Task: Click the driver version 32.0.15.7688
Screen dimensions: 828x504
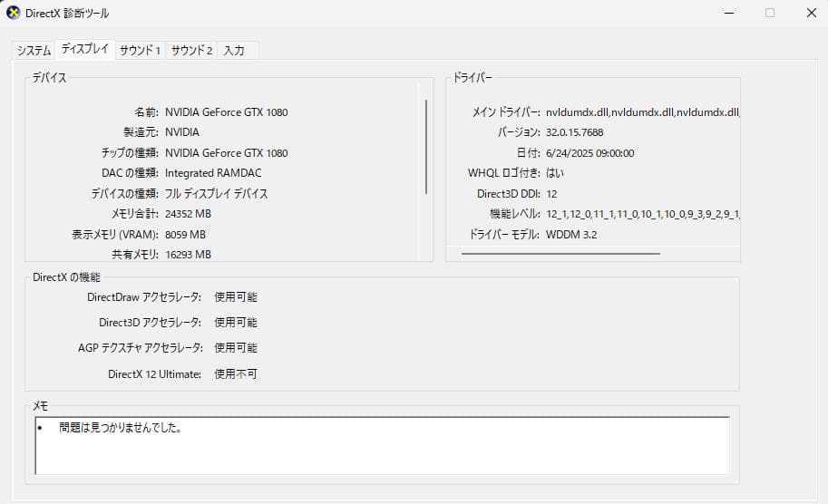Action: tap(575, 132)
